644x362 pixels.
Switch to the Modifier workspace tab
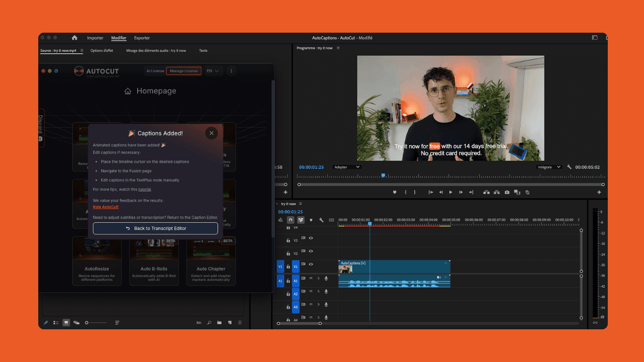pos(119,38)
